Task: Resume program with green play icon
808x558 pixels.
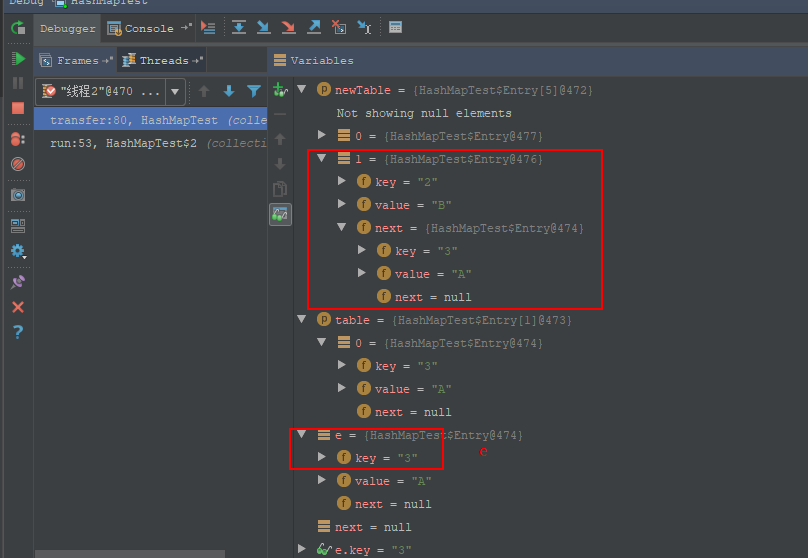Action: [18, 59]
